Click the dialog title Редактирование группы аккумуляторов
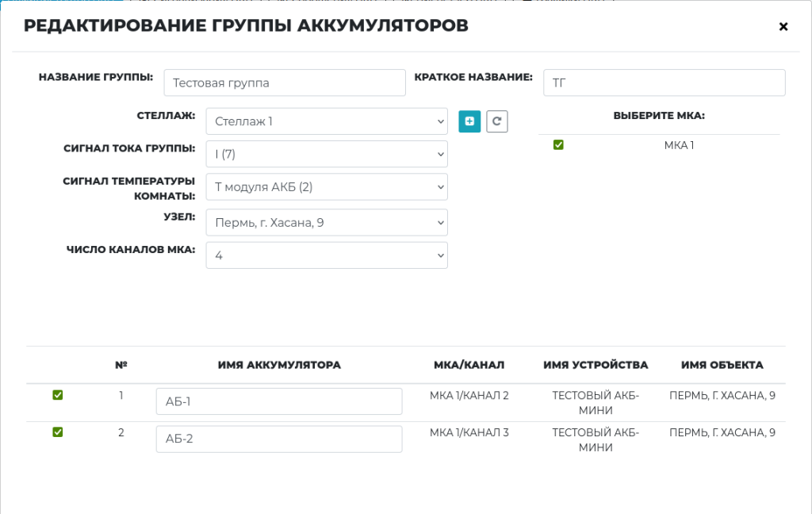The width and height of the screenshot is (812, 514). click(246, 25)
